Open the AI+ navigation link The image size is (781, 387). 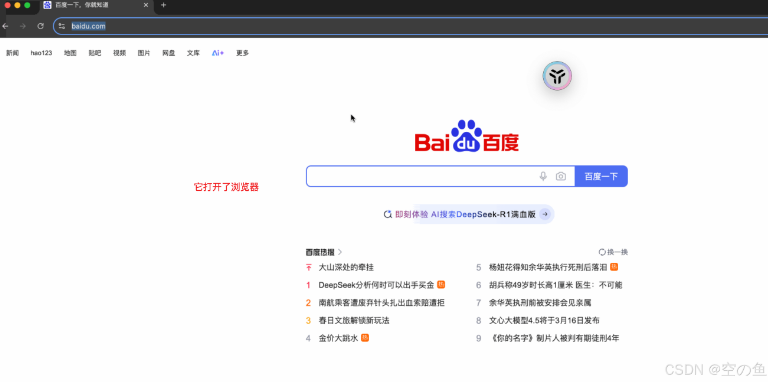point(218,53)
